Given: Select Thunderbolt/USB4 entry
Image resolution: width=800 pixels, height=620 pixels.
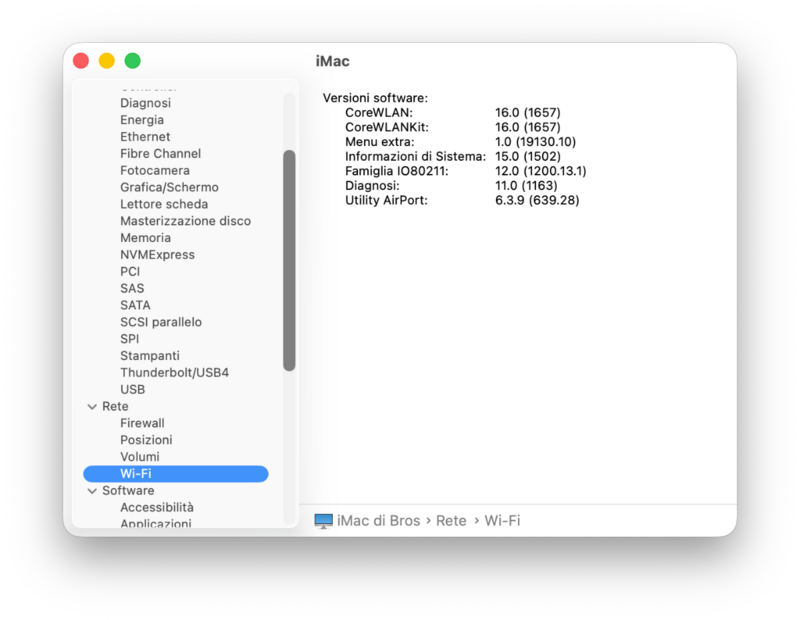Looking at the screenshot, I should click(x=174, y=373).
